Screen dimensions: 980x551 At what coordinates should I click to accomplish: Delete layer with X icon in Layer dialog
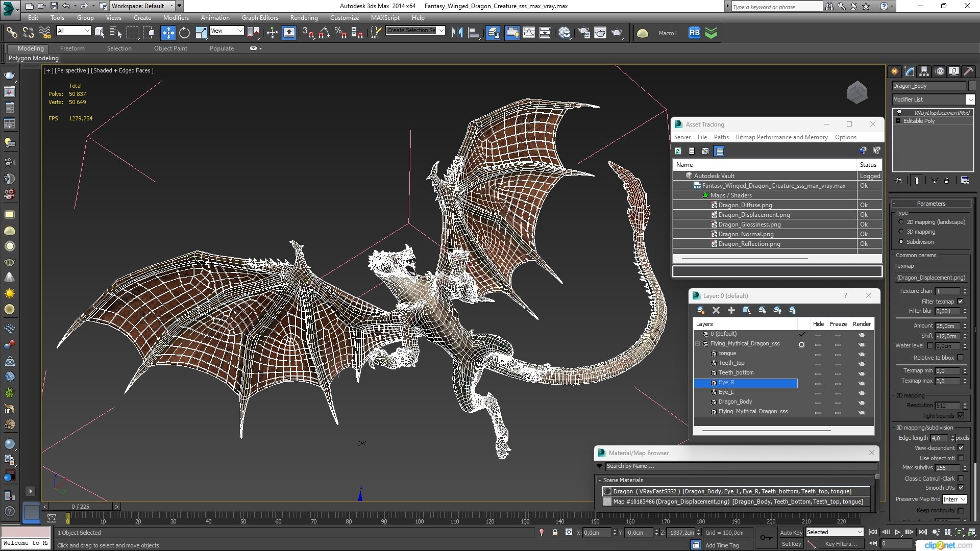716,310
